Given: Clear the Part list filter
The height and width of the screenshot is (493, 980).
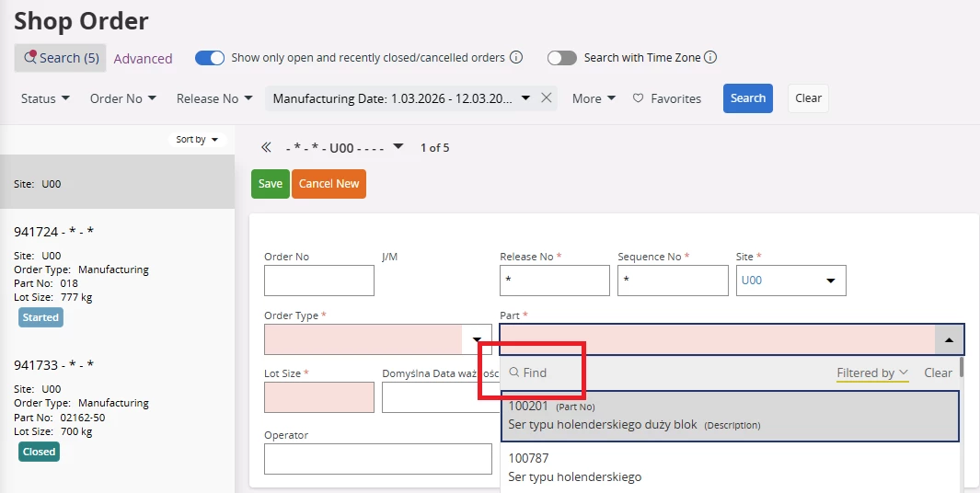Looking at the screenshot, I should (x=938, y=373).
